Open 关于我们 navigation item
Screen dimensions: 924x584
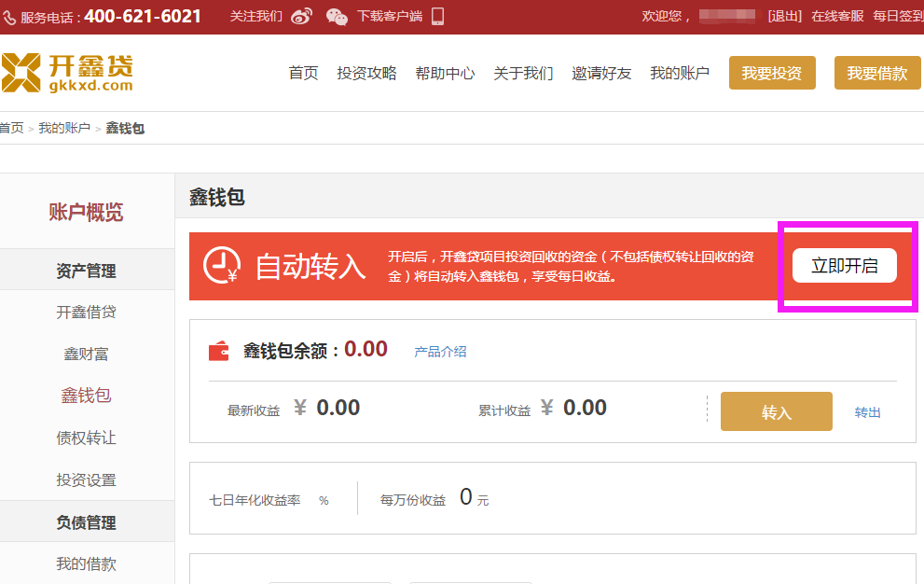(x=523, y=73)
